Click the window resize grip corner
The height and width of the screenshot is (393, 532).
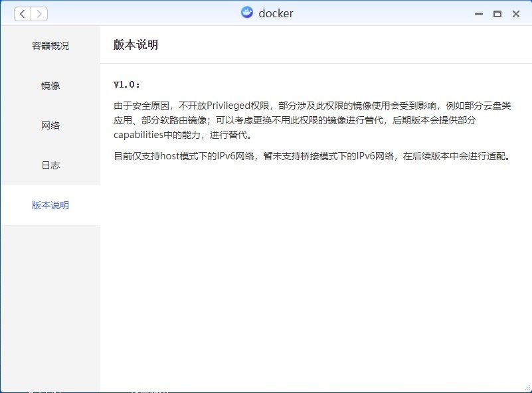click(x=527, y=388)
